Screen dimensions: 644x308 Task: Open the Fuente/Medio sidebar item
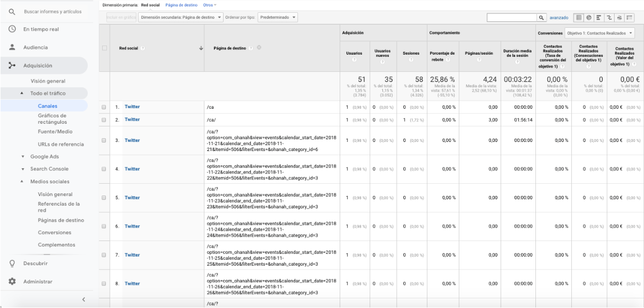(55, 132)
